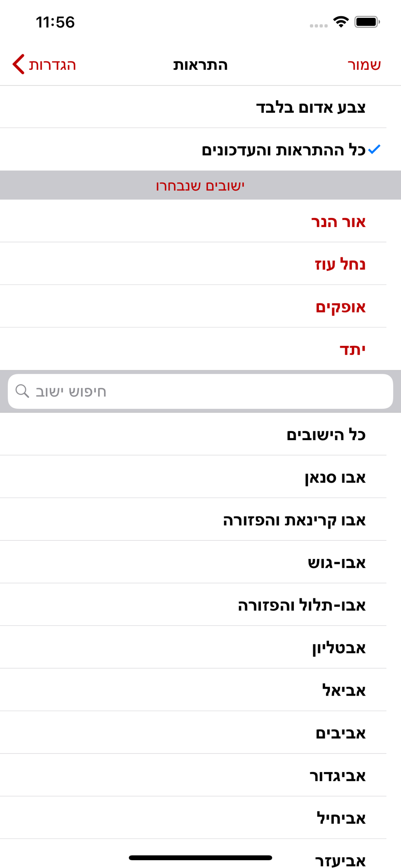
Task: Select 'צבע אדום בלבד' alerts option
Action: (310, 107)
